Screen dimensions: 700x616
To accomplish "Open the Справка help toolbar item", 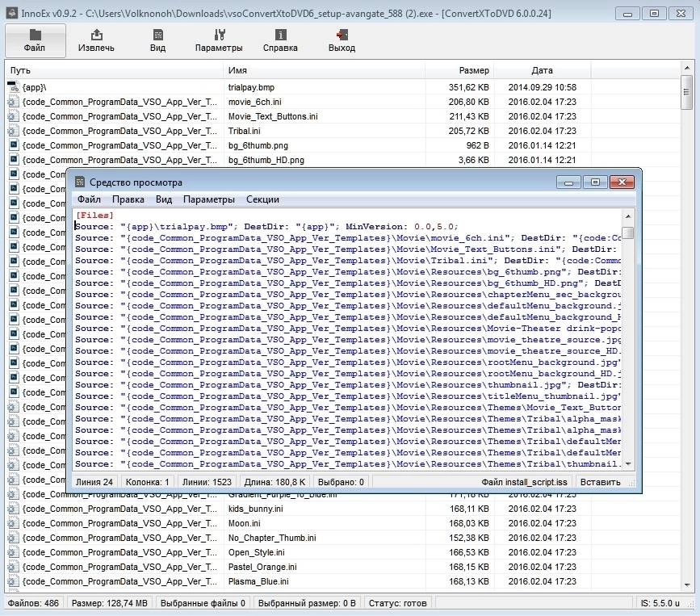I will click(x=280, y=40).
